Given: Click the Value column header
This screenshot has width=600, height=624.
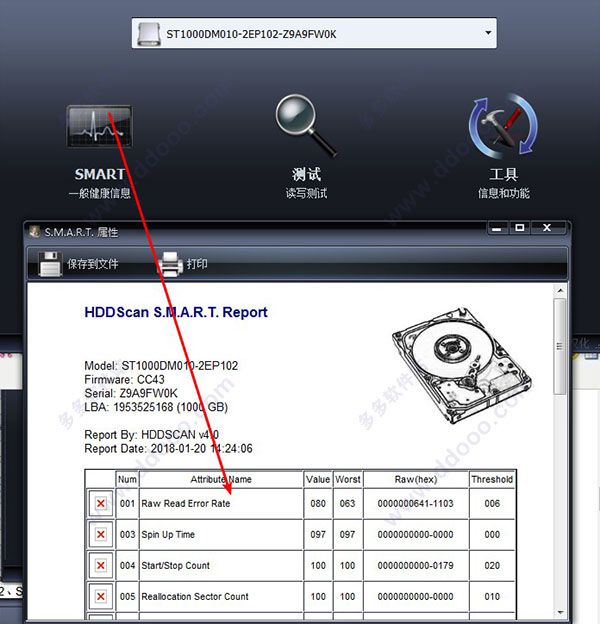Looking at the screenshot, I should [x=318, y=480].
